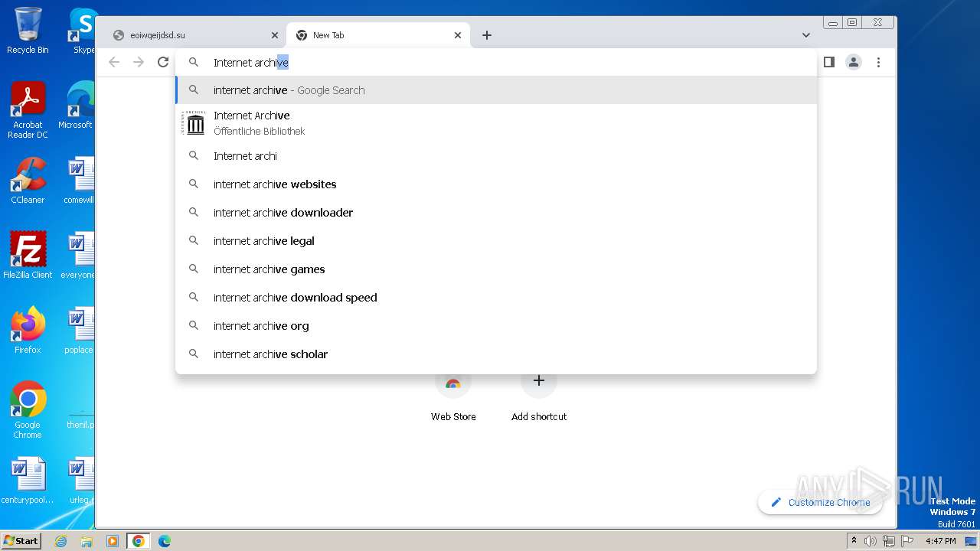Choose 'internet archive games' suggestion
Viewport: 980px width, 551px height.
point(496,269)
